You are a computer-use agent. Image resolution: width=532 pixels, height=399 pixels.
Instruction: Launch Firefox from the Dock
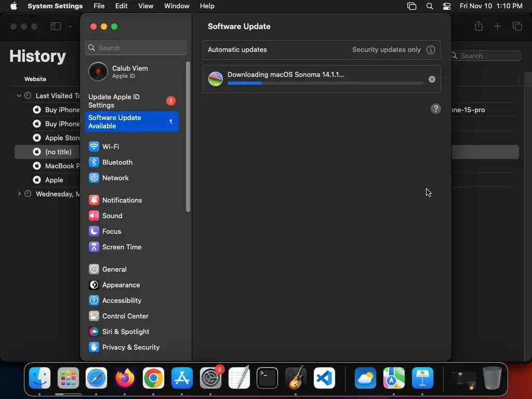click(x=125, y=378)
